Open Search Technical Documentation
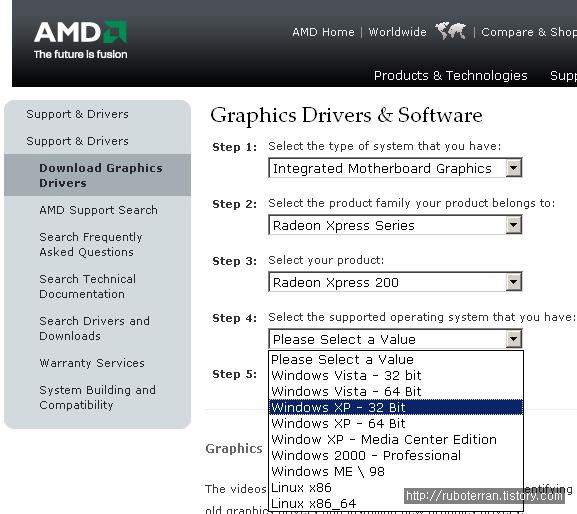577x514 pixels. pyautogui.click(x=88, y=286)
